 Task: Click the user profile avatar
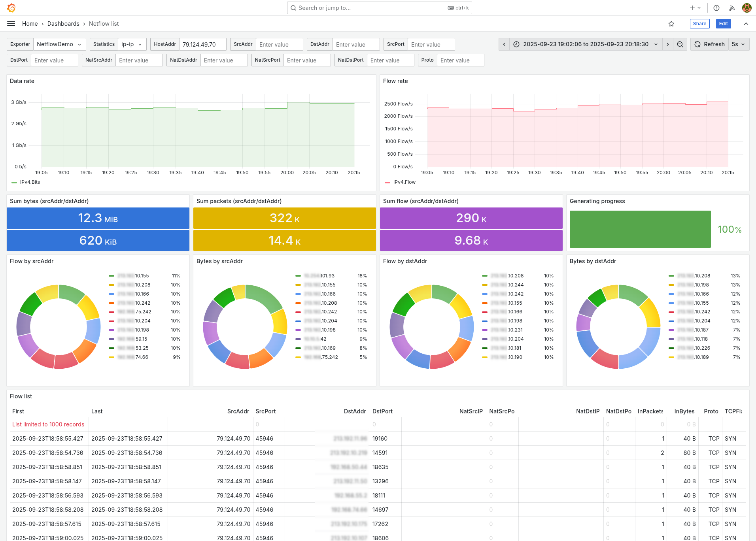click(x=747, y=8)
